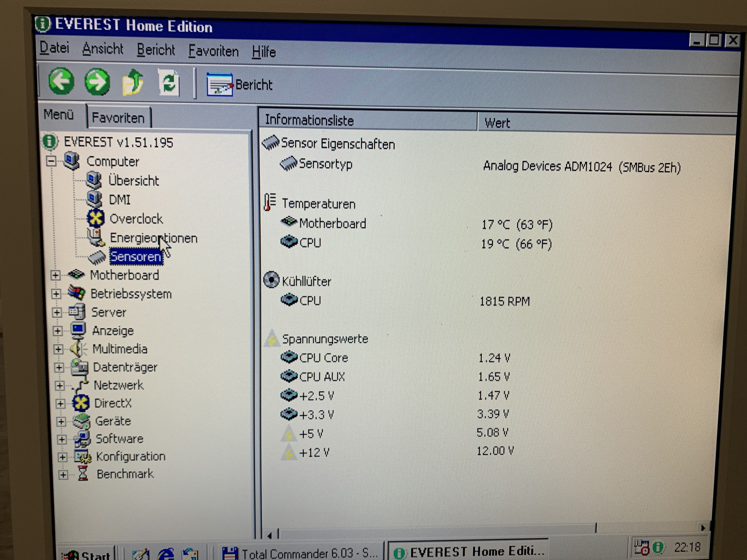Image resolution: width=747 pixels, height=560 pixels.
Task: Open the Datei menu
Action: point(54,48)
